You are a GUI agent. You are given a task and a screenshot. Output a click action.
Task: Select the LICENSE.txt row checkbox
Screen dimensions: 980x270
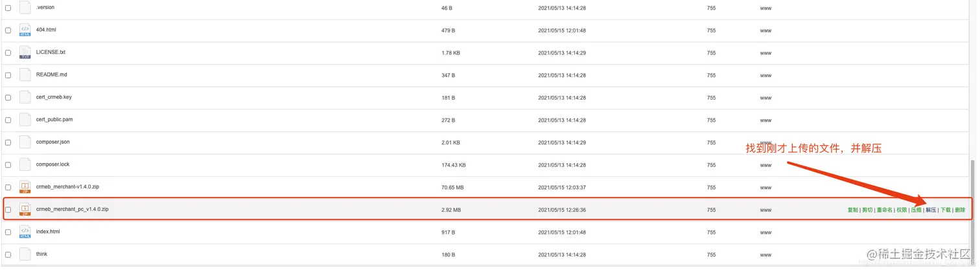coord(8,53)
